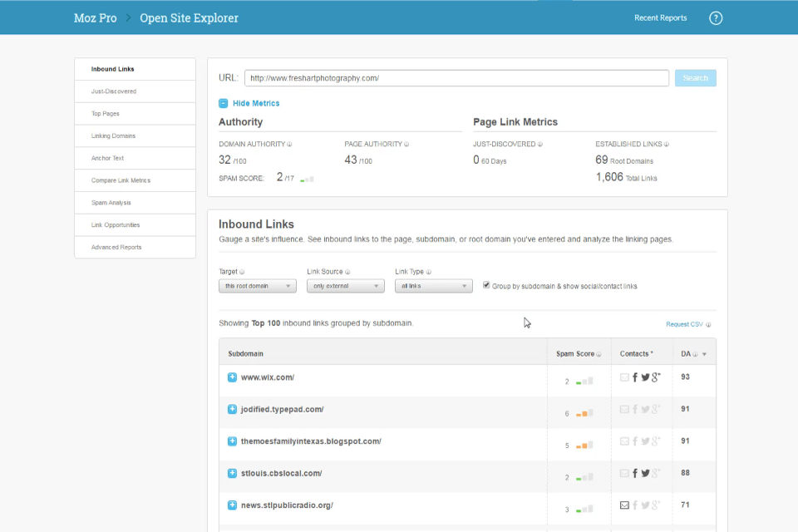Click Google Plus icon for news.stlpublicradio.org
The height and width of the screenshot is (532, 798).
coord(656,505)
